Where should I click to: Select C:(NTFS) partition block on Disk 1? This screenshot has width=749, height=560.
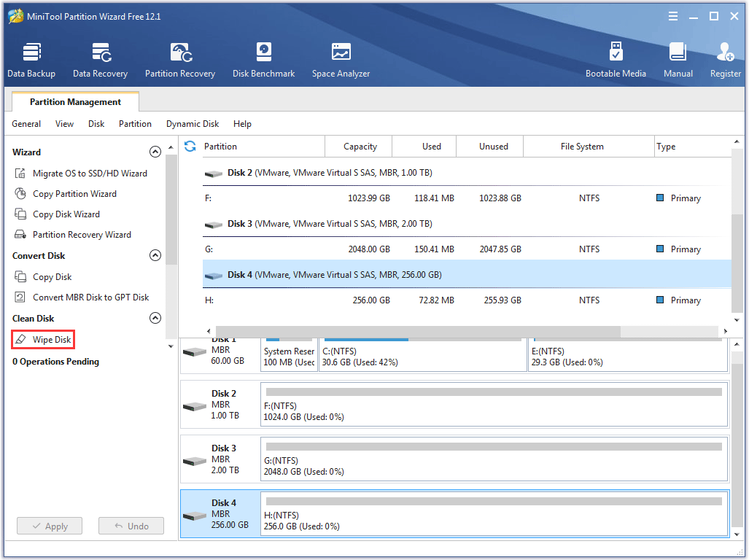click(x=423, y=354)
